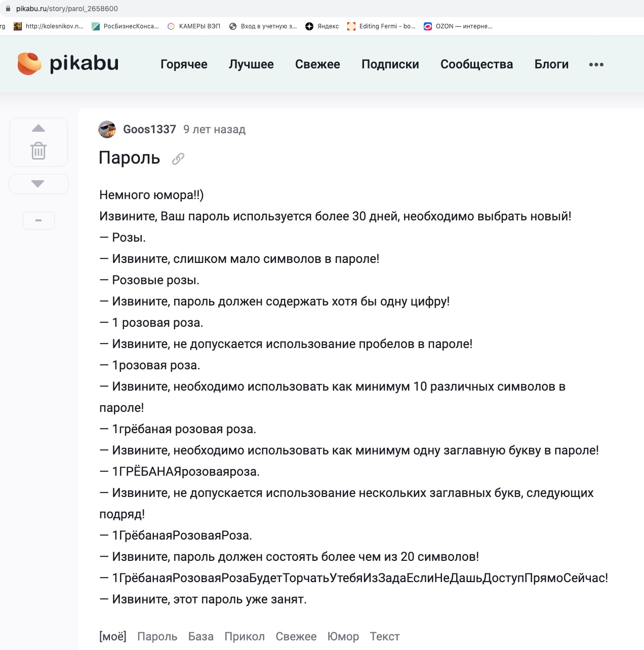Open the OZON bookmark

point(458,26)
